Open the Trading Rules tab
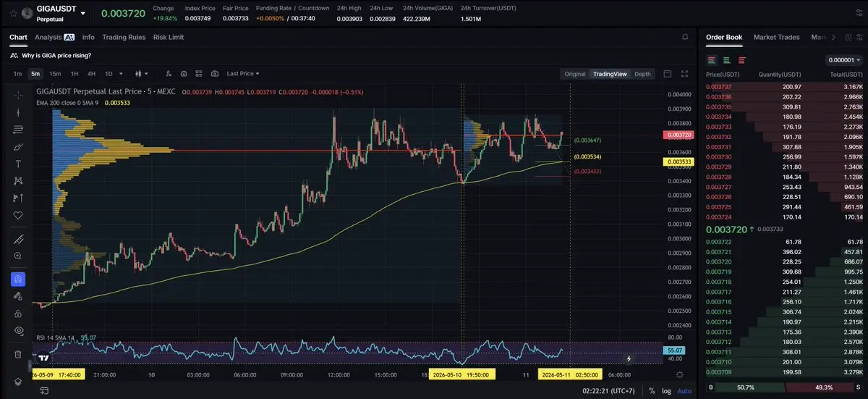 tap(124, 37)
